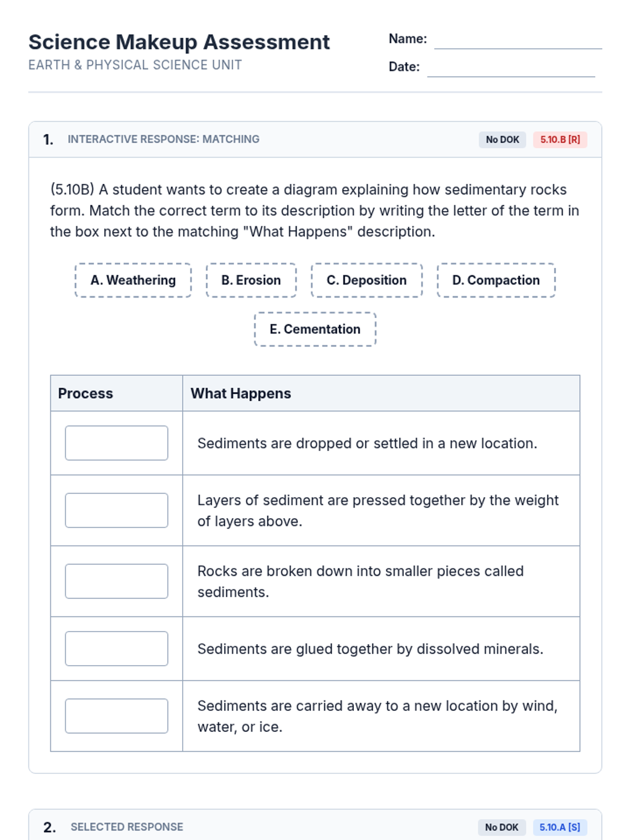The height and width of the screenshot is (840, 630).
Task: Select the A. Weathering term chip
Action: tap(133, 280)
